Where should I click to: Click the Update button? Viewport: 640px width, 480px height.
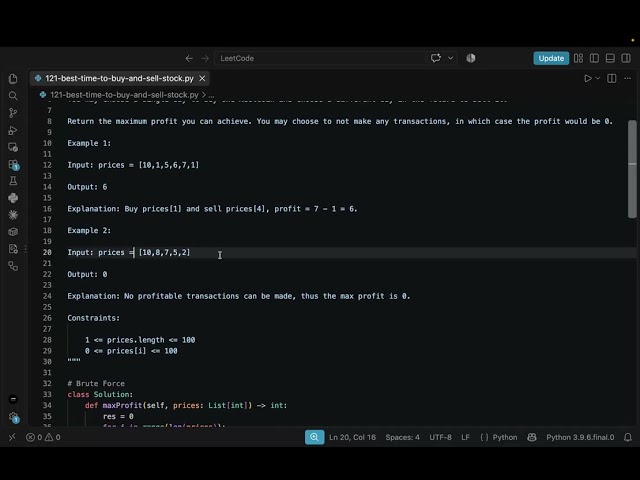pos(551,58)
